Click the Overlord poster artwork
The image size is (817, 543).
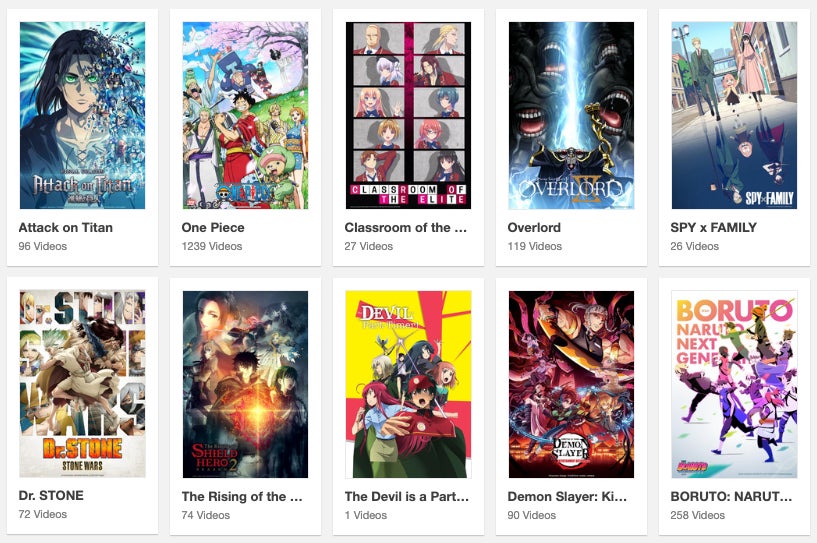pos(572,115)
